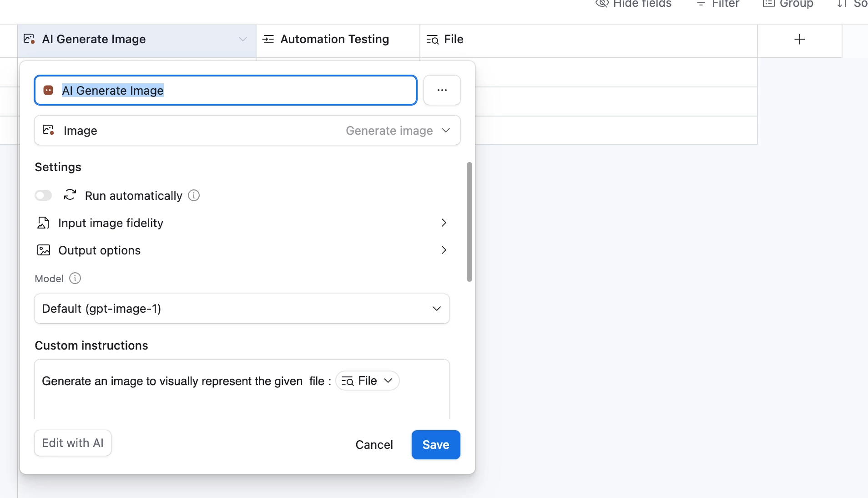Screen dimensions: 868x498
Task: Open AI Generate Image column header dropdown
Action: (243, 40)
